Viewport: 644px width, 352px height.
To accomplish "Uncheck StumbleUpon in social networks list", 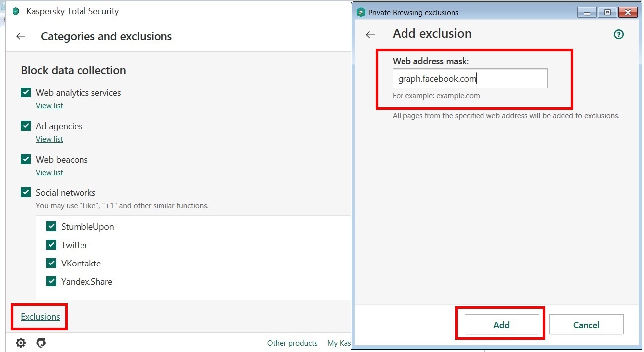I will (51, 226).
